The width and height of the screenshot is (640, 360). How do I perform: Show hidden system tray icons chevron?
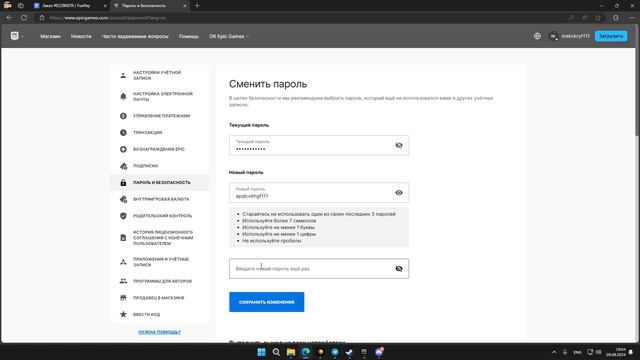pyautogui.click(x=554, y=352)
